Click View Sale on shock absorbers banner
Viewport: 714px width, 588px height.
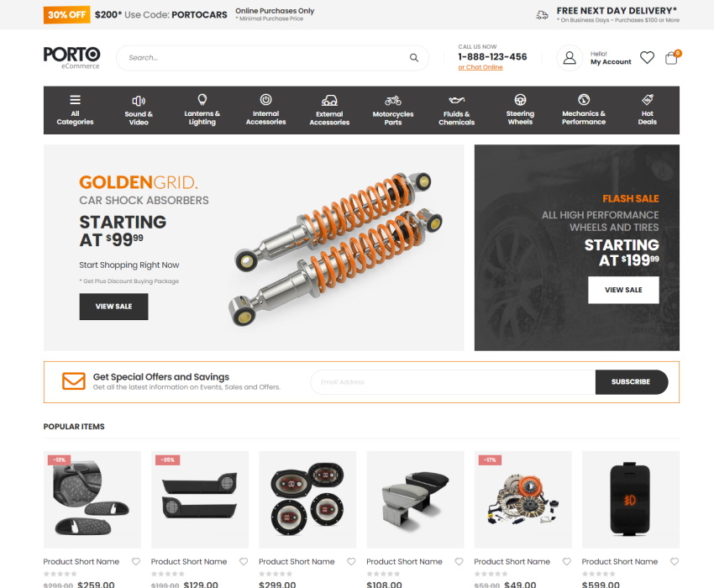113,307
